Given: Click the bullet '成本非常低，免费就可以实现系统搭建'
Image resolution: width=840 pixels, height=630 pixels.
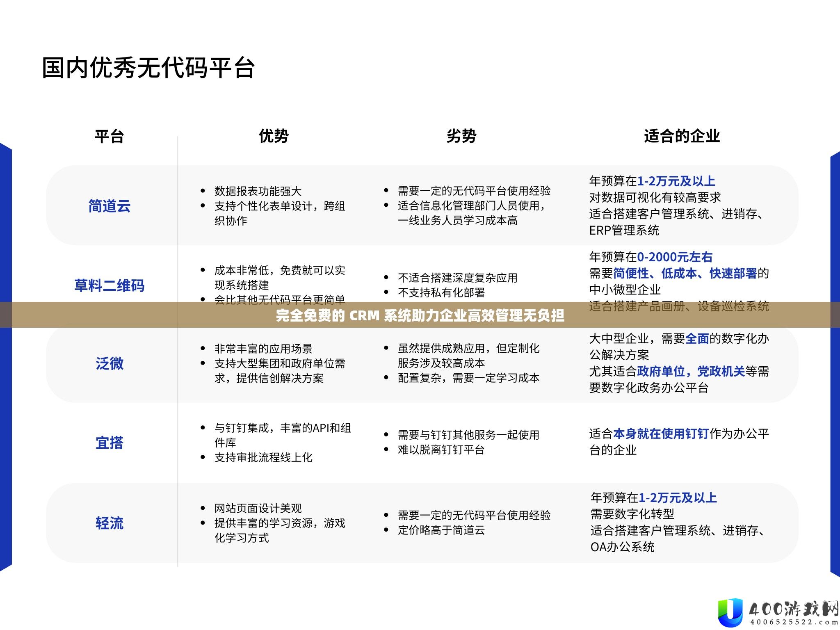Looking at the screenshot, I should (x=280, y=278).
